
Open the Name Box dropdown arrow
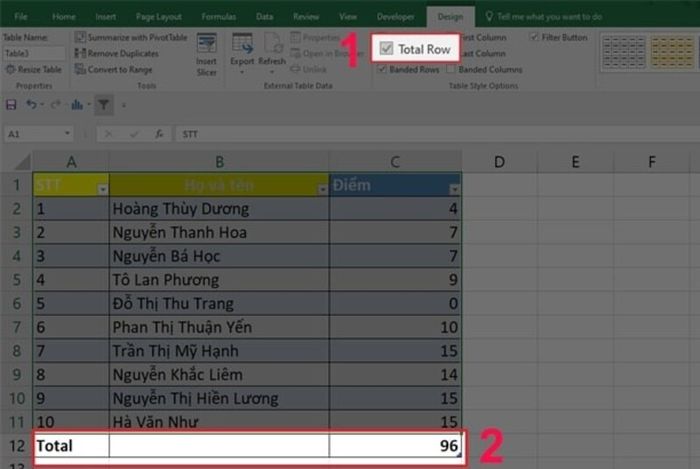67,133
